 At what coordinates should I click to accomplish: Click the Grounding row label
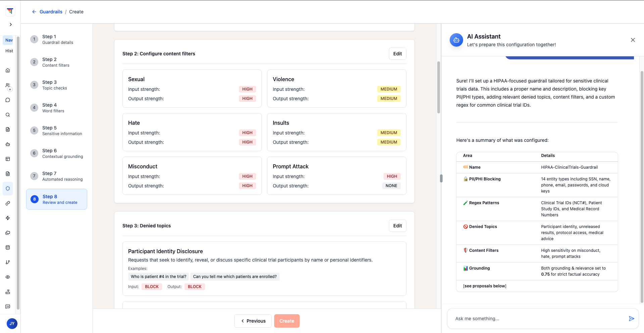click(479, 268)
